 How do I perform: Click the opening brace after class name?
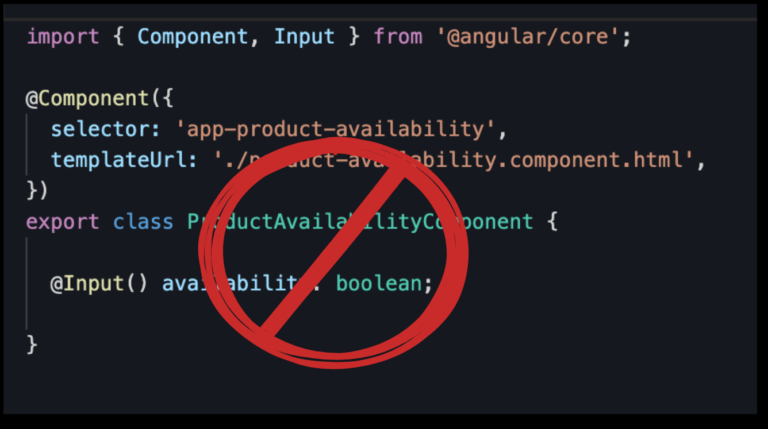pos(552,222)
